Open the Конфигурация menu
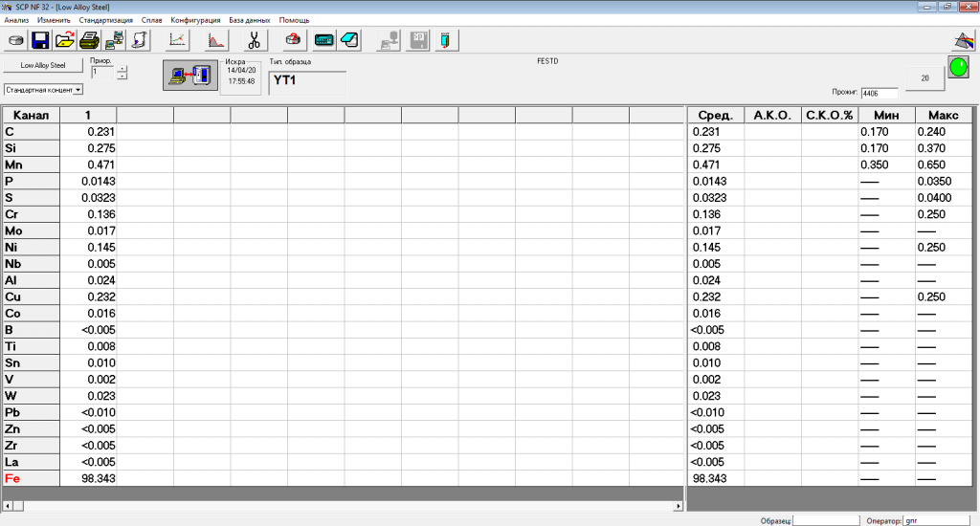 (x=195, y=19)
